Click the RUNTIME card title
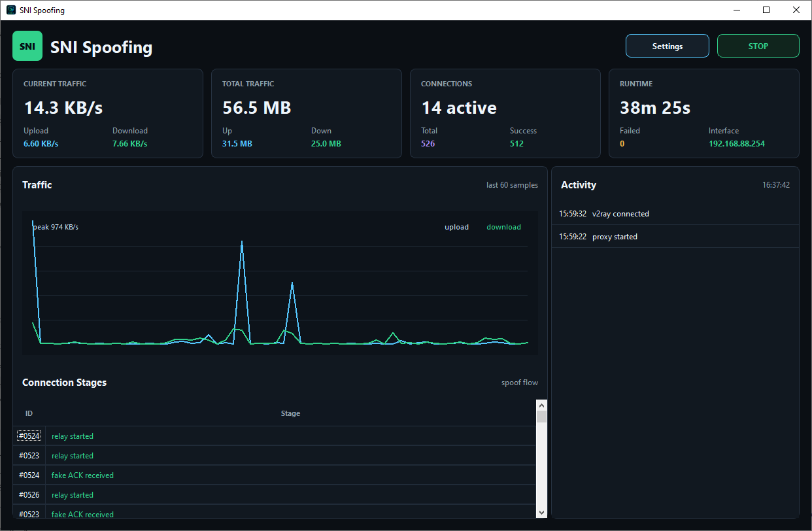This screenshot has width=812, height=531. (636, 84)
